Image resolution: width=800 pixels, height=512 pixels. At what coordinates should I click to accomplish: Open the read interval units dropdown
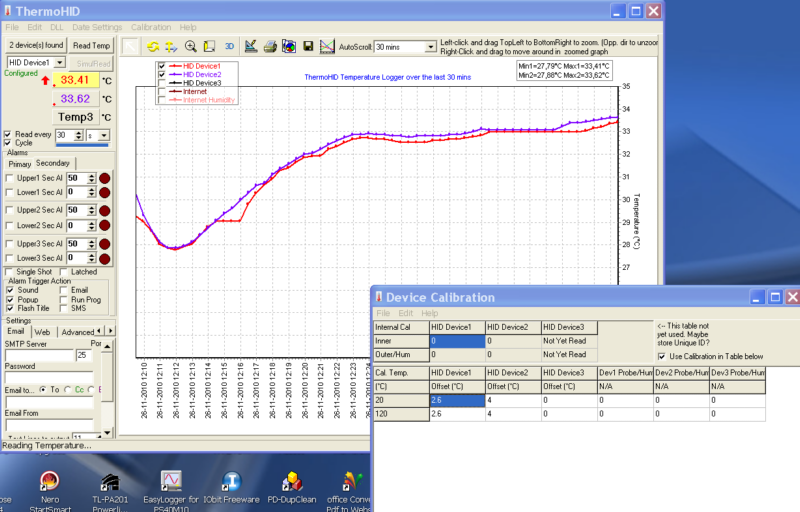(103, 135)
